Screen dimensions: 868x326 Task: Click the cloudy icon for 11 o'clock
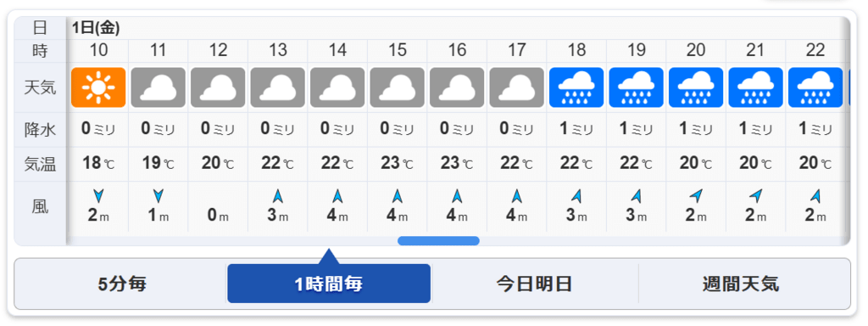click(158, 87)
